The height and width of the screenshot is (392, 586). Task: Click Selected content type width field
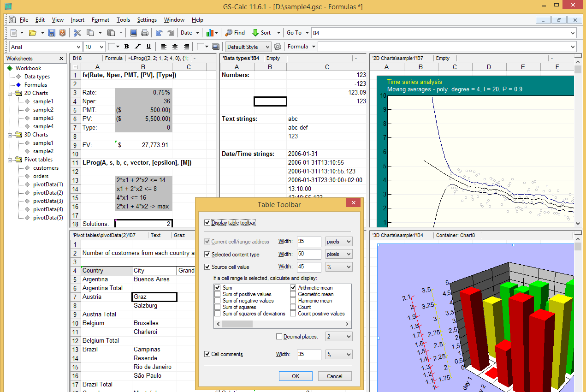tap(308, 254)
